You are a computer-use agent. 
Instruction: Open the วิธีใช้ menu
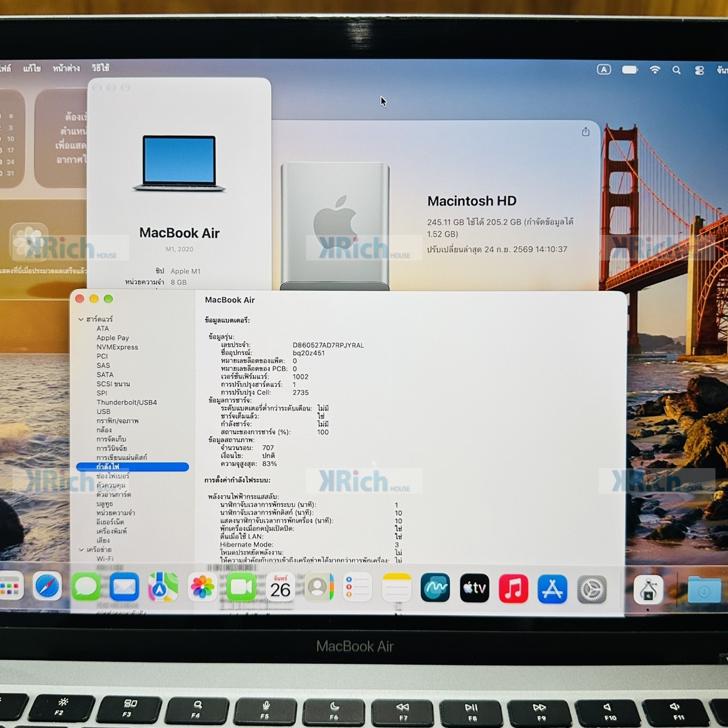click(101, 68)
